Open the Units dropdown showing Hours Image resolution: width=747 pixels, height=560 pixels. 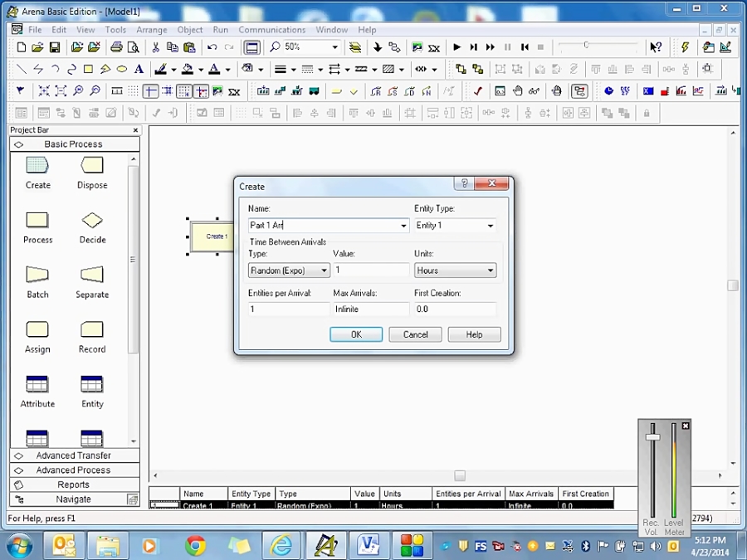[490, 270]
